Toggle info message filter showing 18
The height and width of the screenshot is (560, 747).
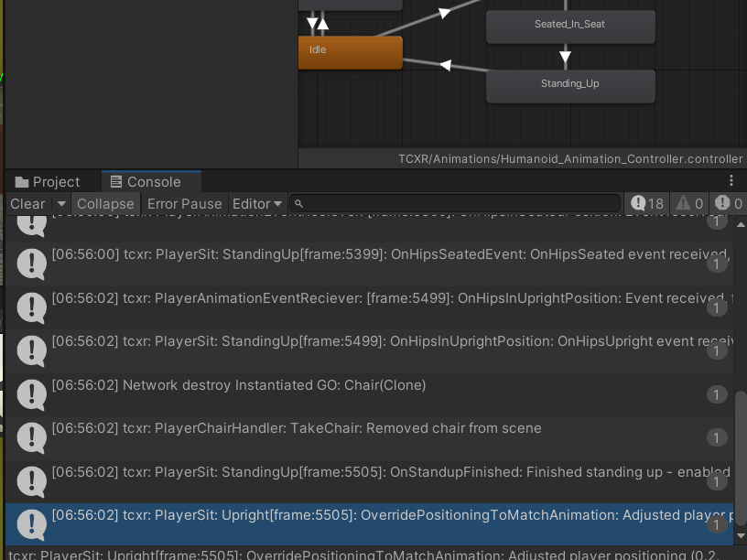pos(646,203)
